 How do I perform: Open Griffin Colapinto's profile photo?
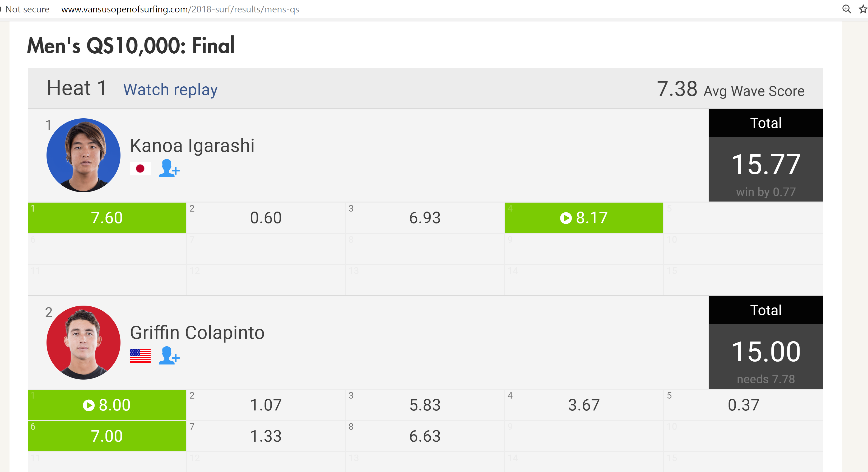83,343
